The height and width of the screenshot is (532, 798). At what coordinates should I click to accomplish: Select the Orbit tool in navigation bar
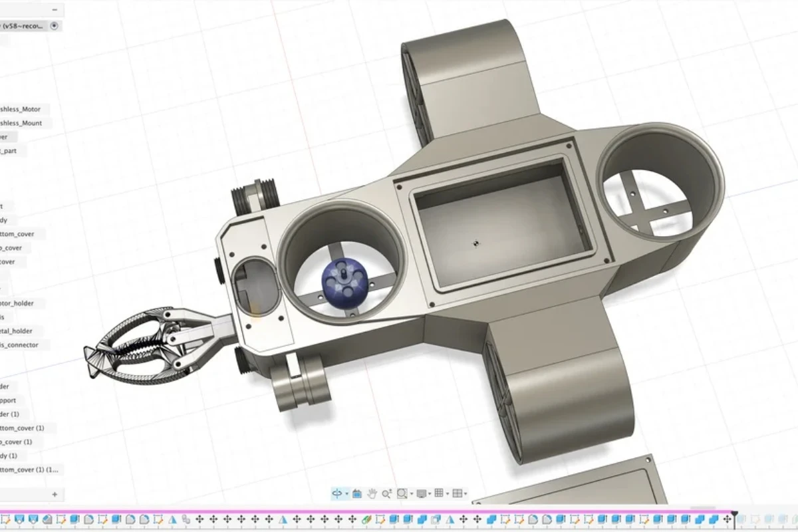pos(337,493)
